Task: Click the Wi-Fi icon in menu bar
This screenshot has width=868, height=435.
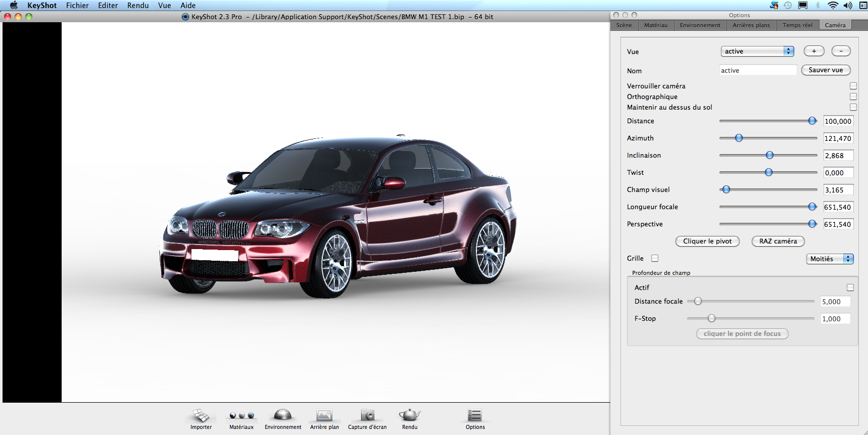Action: (833, 6)
